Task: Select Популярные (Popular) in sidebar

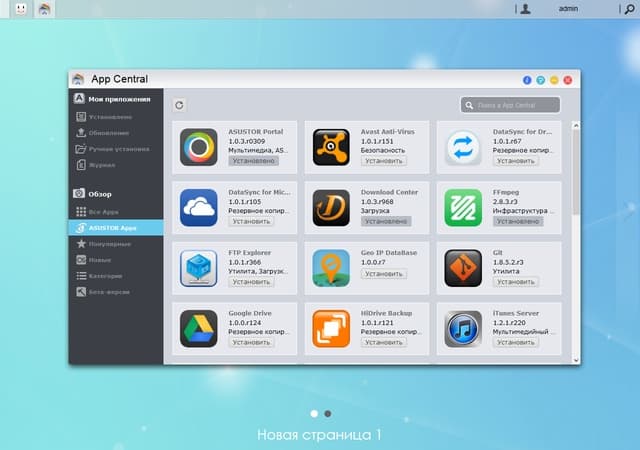Action: 116,244
